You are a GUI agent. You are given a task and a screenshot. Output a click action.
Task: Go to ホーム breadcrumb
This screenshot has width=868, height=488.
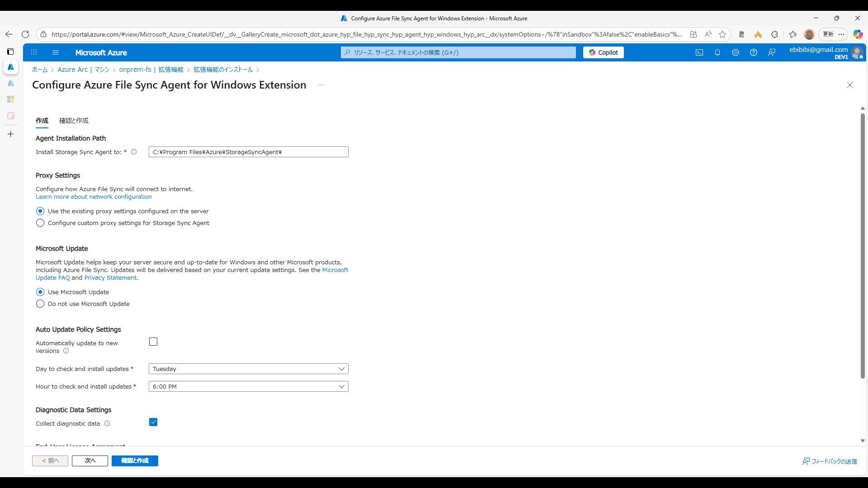[40, 70]
